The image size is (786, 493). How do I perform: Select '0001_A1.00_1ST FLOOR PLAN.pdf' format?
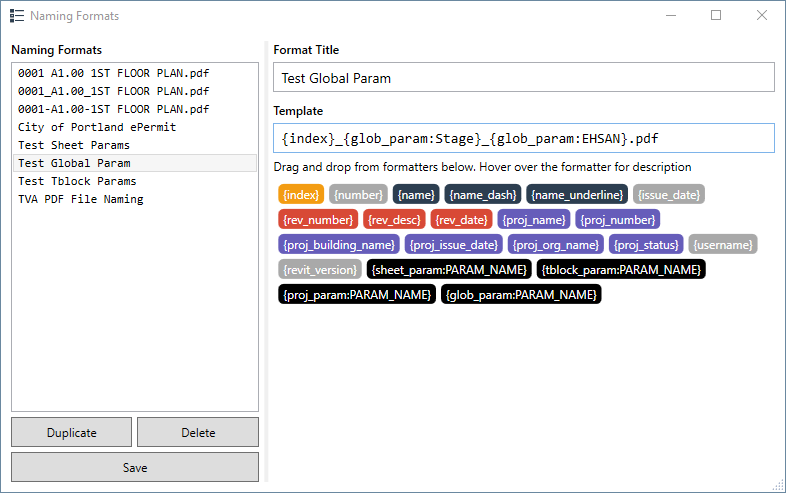point(135,91)
